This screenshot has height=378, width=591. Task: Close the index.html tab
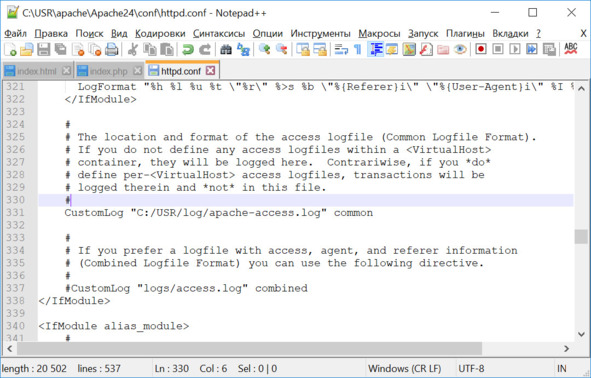tap(66, 70)
